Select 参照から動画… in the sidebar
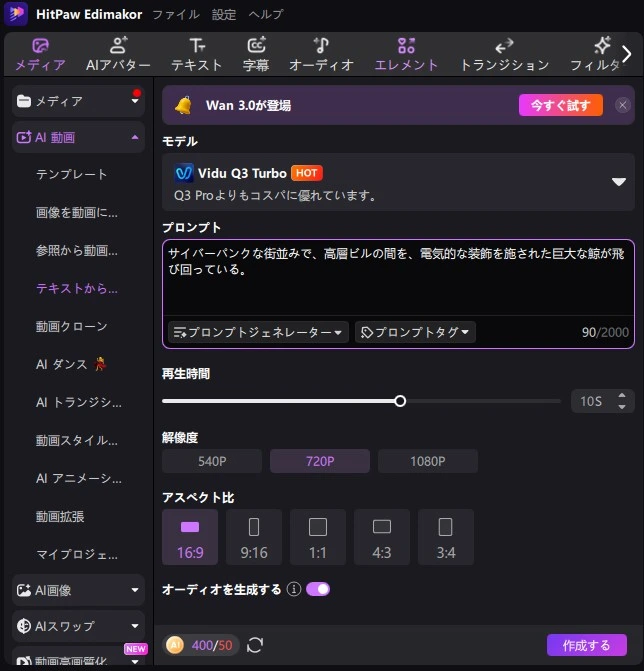Viewport: 644px width, 671px height. point(77,250)
